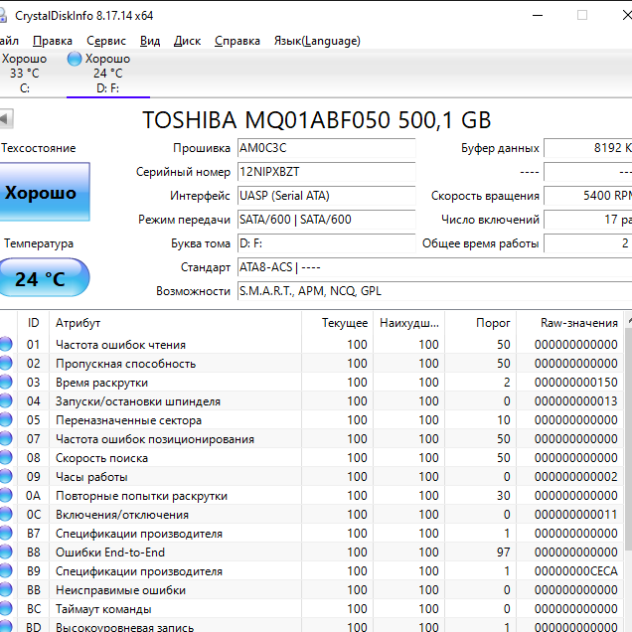Click the Возможности field S.M.A.R.T., APM, NCQ, GPL
632x632 pixels.
(x=434, y=291)
